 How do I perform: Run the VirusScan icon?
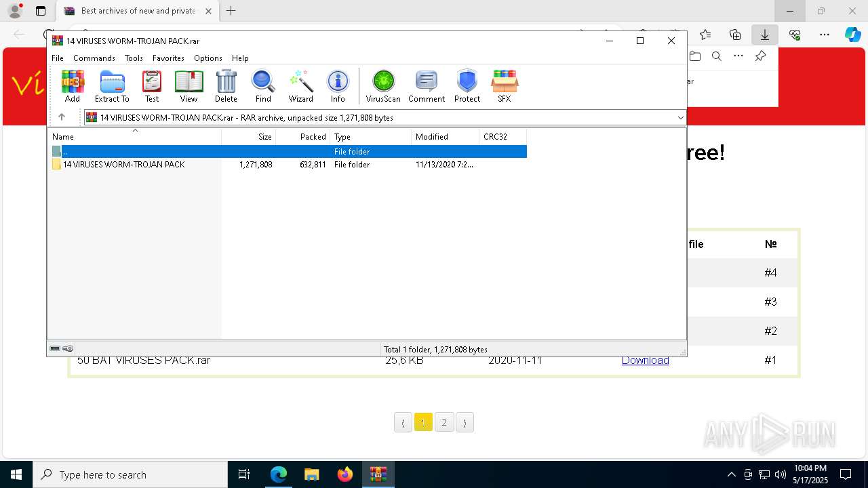[x=383, y=86]
